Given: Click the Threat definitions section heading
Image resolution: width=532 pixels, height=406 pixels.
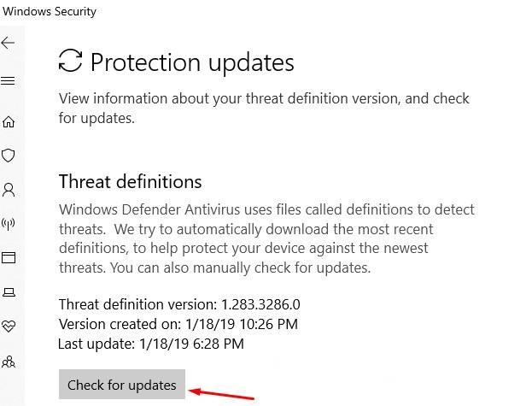Looking at the screenshot, I should [x=130, y=181].
